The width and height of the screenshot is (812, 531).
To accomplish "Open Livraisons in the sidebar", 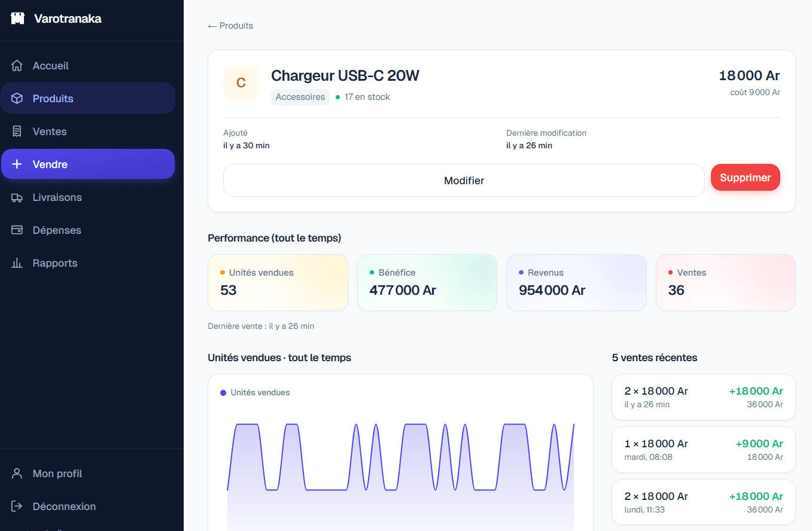I will (88, 197).
